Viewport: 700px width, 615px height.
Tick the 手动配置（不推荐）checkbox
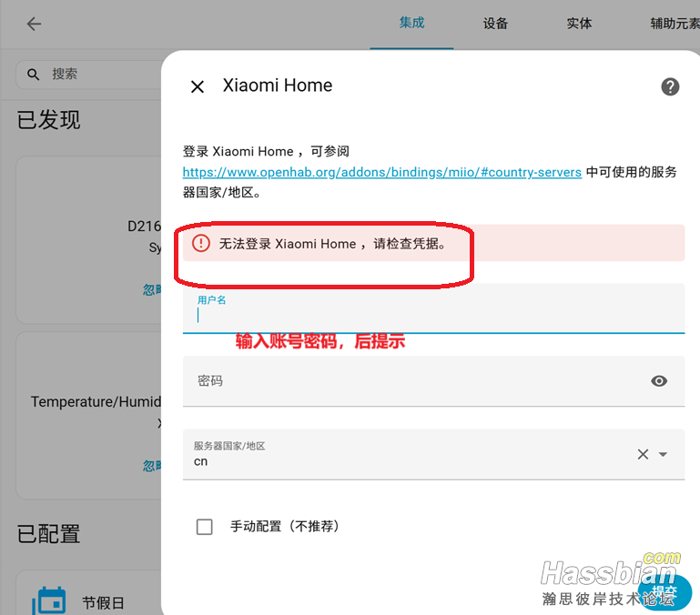tap(205, 527)
